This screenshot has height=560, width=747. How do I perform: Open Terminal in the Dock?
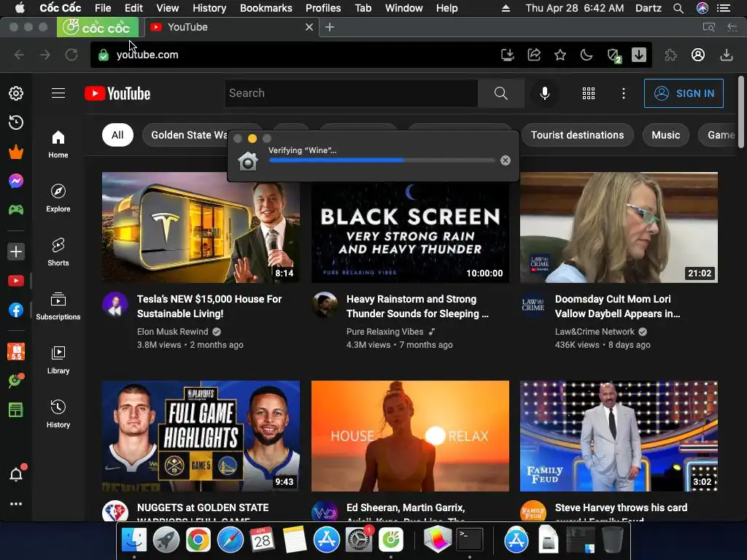[470, 540]
